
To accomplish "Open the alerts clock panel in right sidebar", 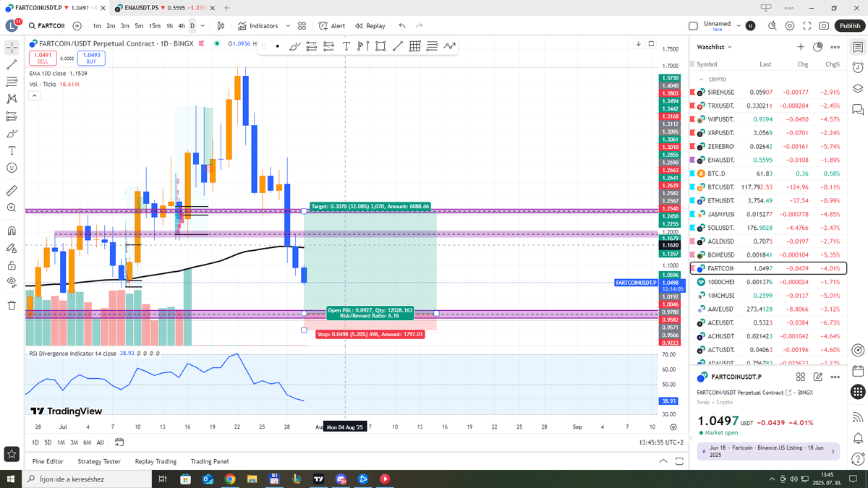I will pos(858,68).
